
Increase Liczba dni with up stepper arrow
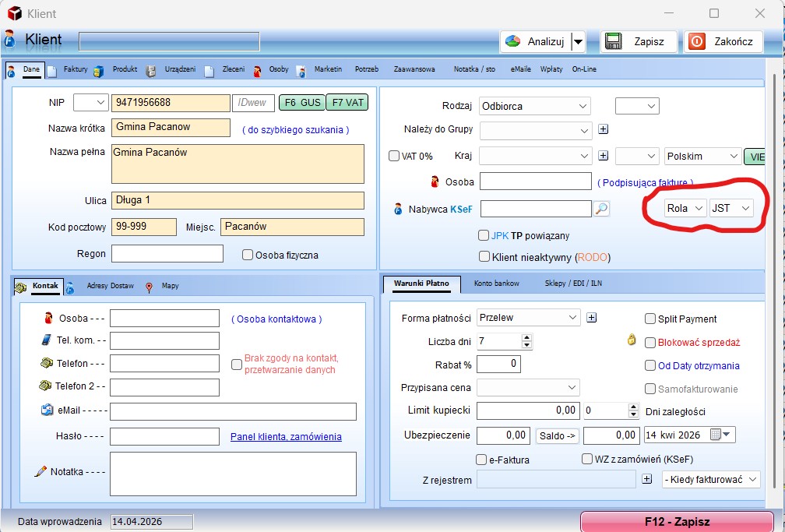pos(526,337)
